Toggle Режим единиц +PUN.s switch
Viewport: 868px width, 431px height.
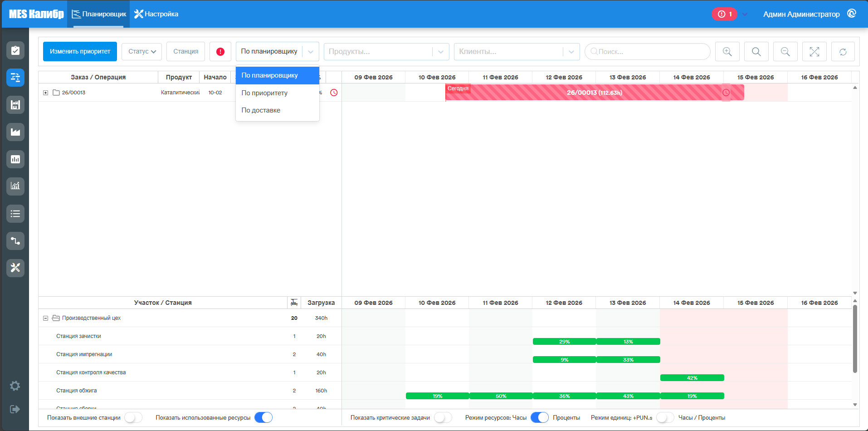[665, 417]
